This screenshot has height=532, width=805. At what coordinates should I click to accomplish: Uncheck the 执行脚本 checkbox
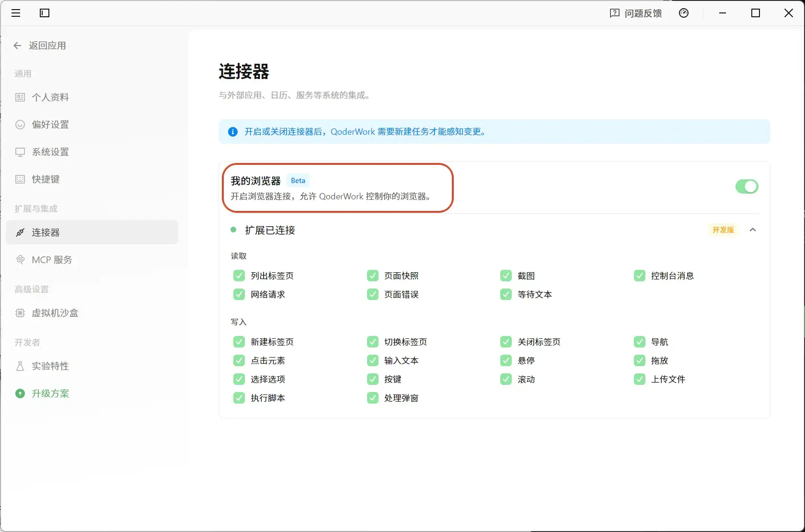coord(239,398)
